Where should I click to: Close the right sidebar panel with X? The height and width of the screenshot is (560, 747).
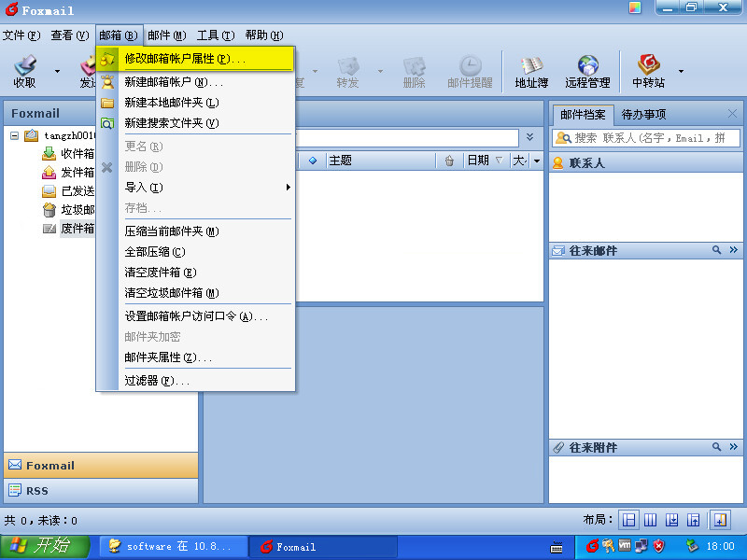coord(732,114)
